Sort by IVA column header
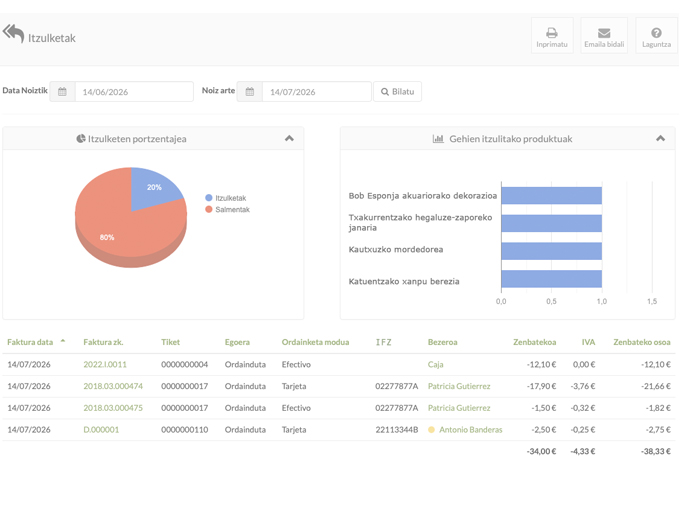The image size is (682, 518). (588, 342)
